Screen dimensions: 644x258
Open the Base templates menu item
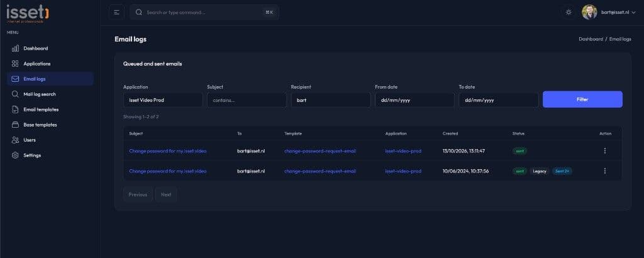50,125
